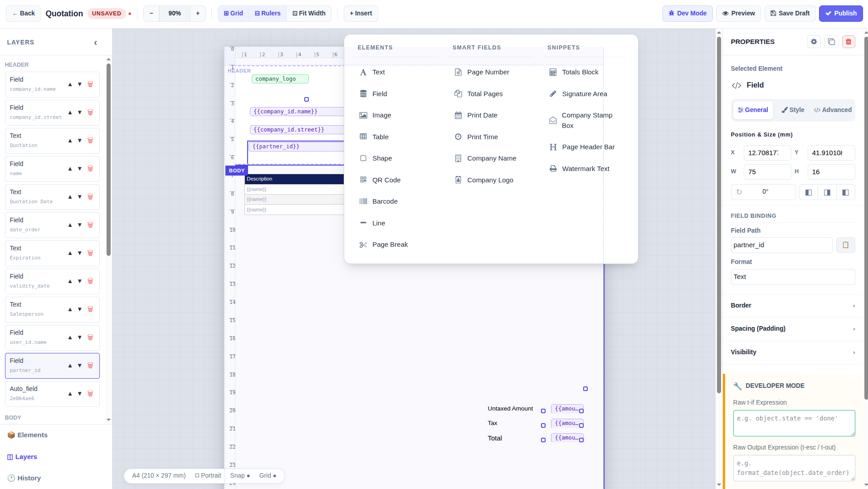868x489 pixels.
Task: Select the user_id.name layer row
Action: click(x=52, y=337)
